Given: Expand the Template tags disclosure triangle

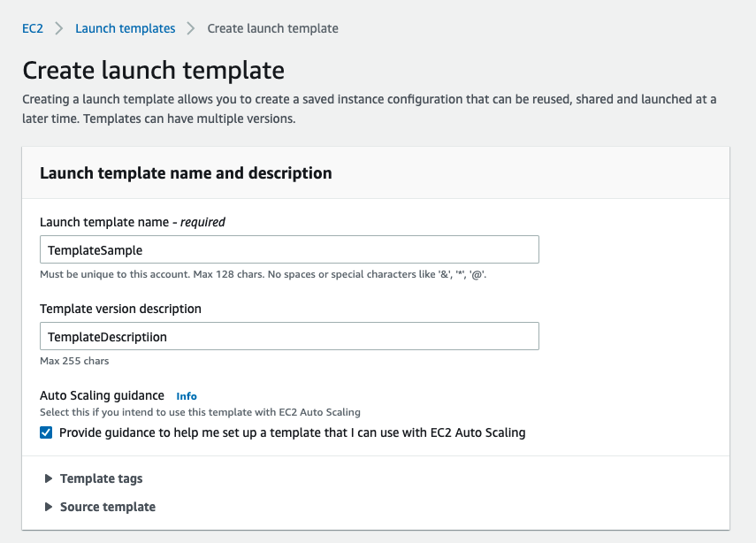Looking at the screenshot, I should click(48, 478).
